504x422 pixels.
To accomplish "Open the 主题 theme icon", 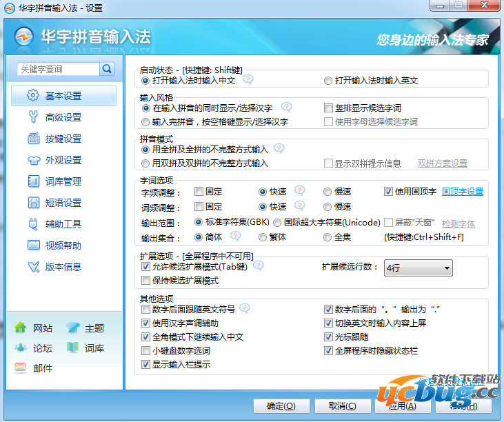I will [73, 328].
